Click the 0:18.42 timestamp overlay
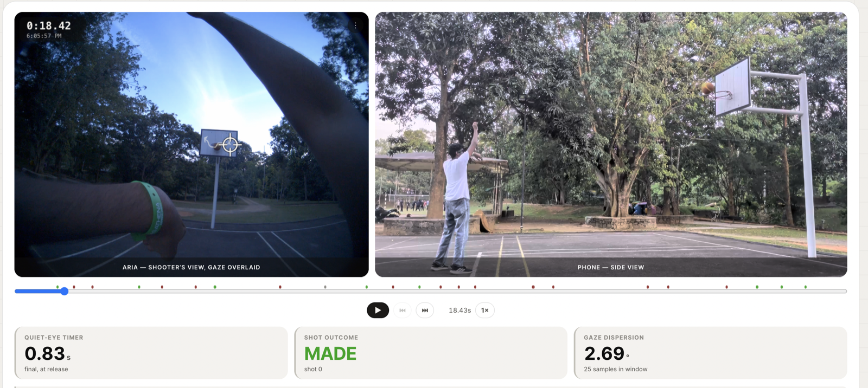The height and width of the screenshot is (388, 868). pos(49,25)
